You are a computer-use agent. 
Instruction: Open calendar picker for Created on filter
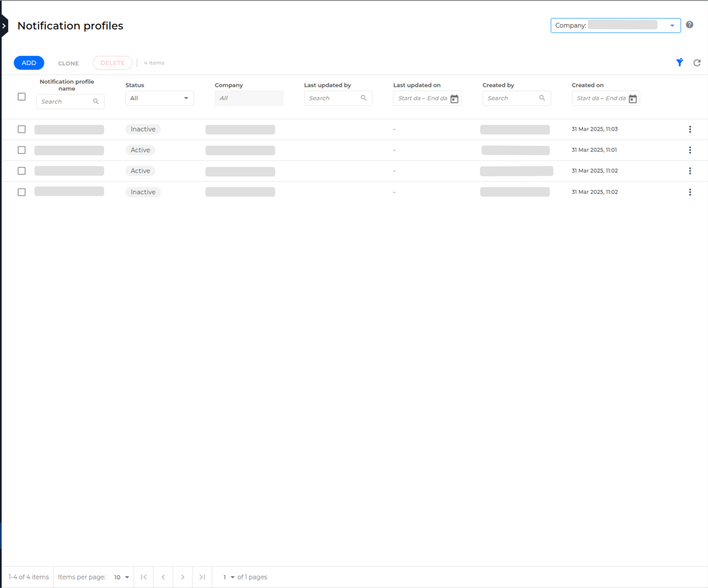(x=633, y=98)
